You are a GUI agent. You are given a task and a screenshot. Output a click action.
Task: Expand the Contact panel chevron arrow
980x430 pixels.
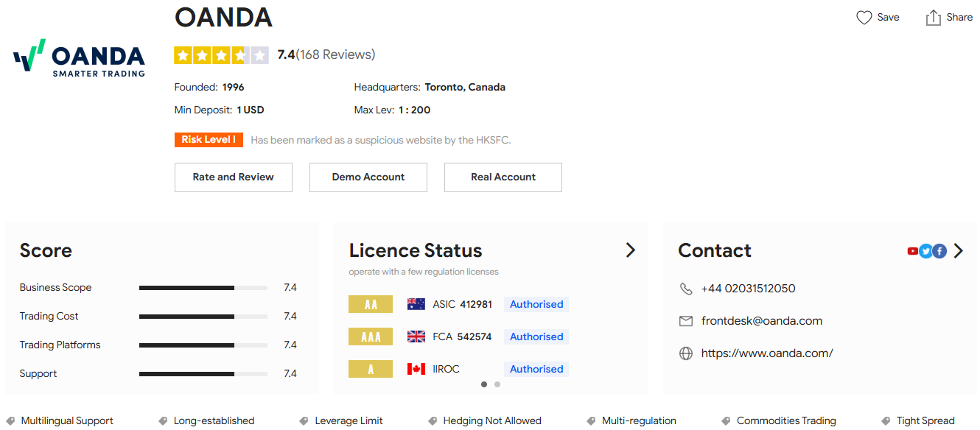point(958,251)
